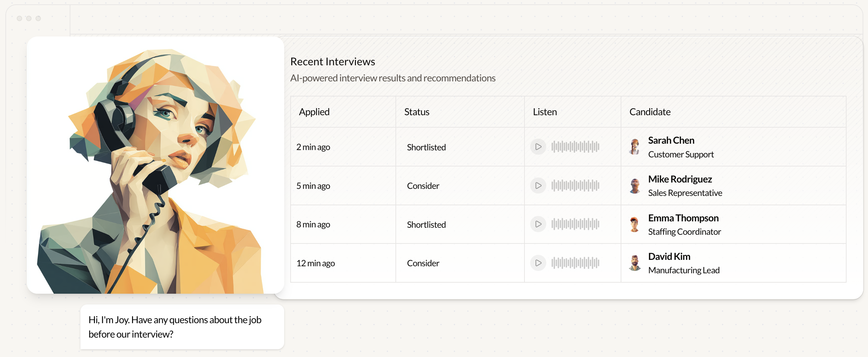Image resolution: width=868 pixels, height=357 pixels.
Task: Select the Candidate column header
Action: (x=649, y=112)
